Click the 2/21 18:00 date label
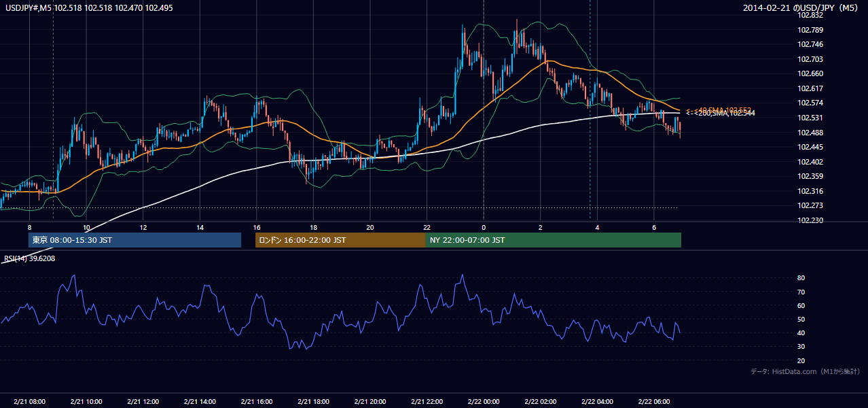The width and height of the screenshot is (868, 408). tap(313, 402)
